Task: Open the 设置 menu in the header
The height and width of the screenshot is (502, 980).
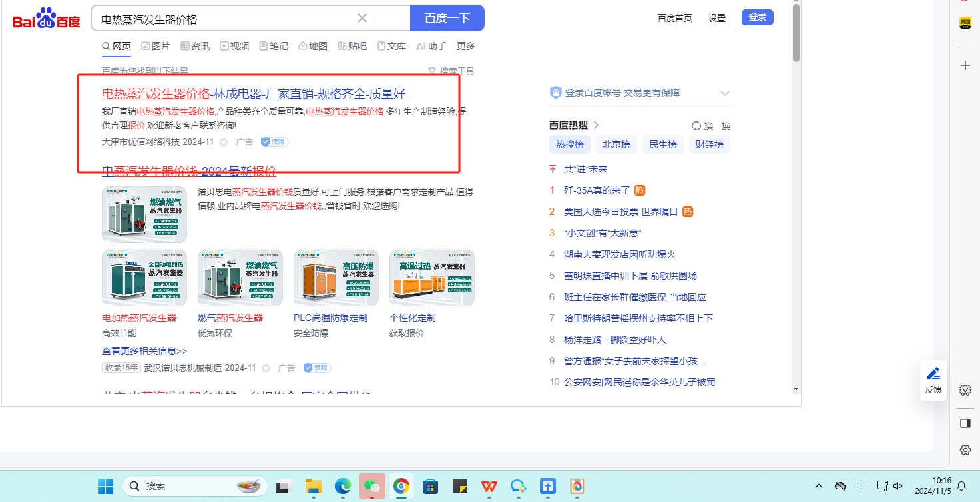Action: (x=717, y=18)
